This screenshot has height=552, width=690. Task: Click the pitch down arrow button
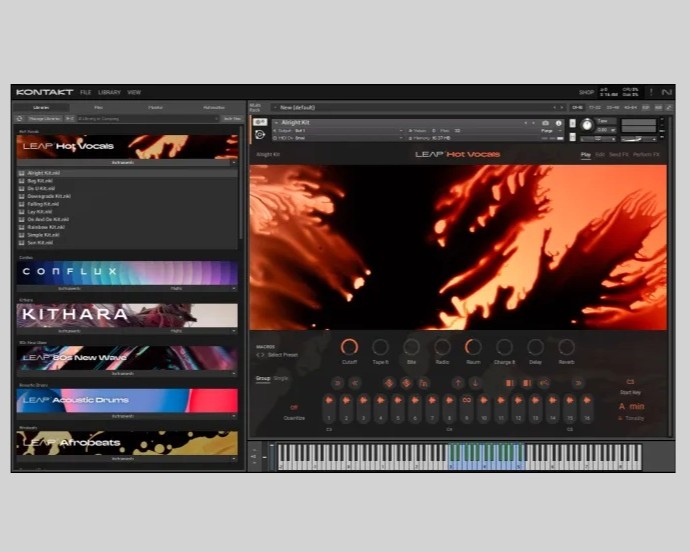pos(475,383)
